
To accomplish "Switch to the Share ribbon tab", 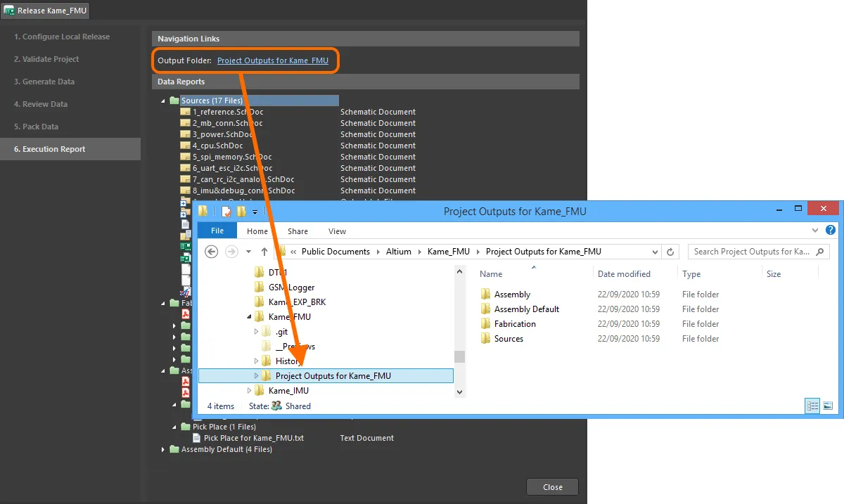I will click(298, 231).
